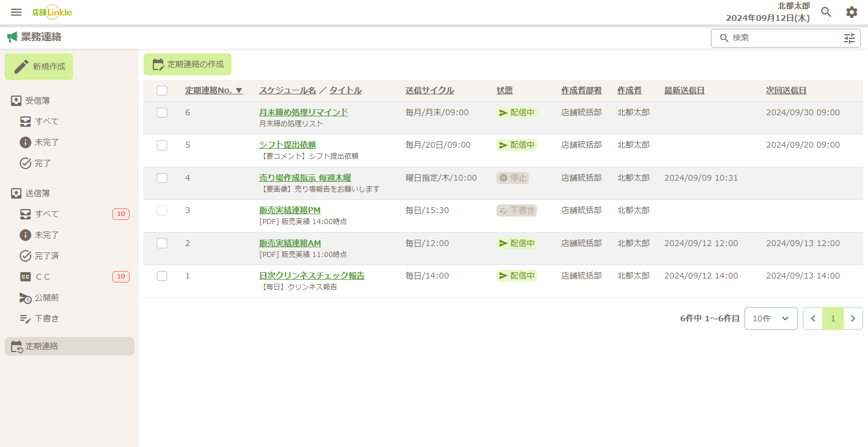Click 曜日指定/木/10:00 send cycle cell
Screen dimensions: 868x447
point(442,178)
